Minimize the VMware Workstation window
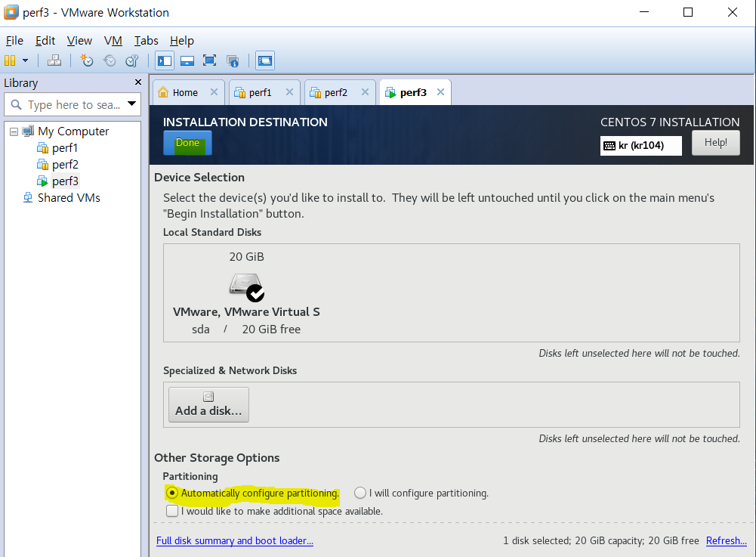Viewport: 756px width, 557px height. (644, 13)
